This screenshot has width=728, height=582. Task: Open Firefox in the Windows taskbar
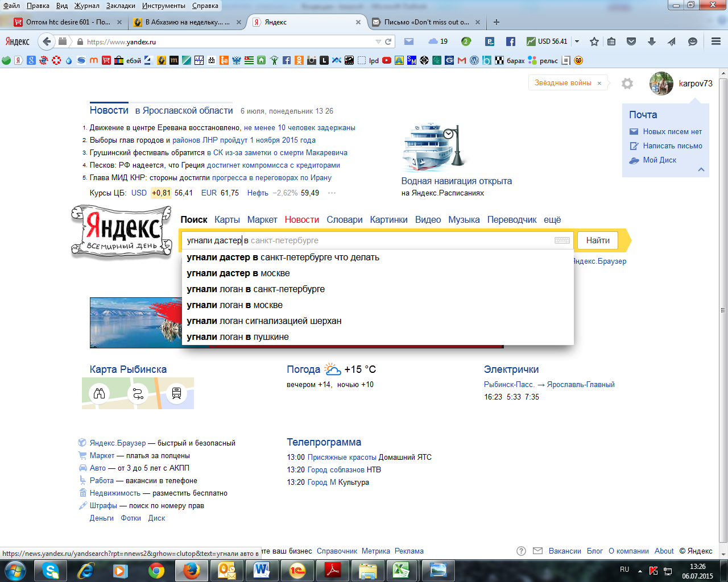191,570
